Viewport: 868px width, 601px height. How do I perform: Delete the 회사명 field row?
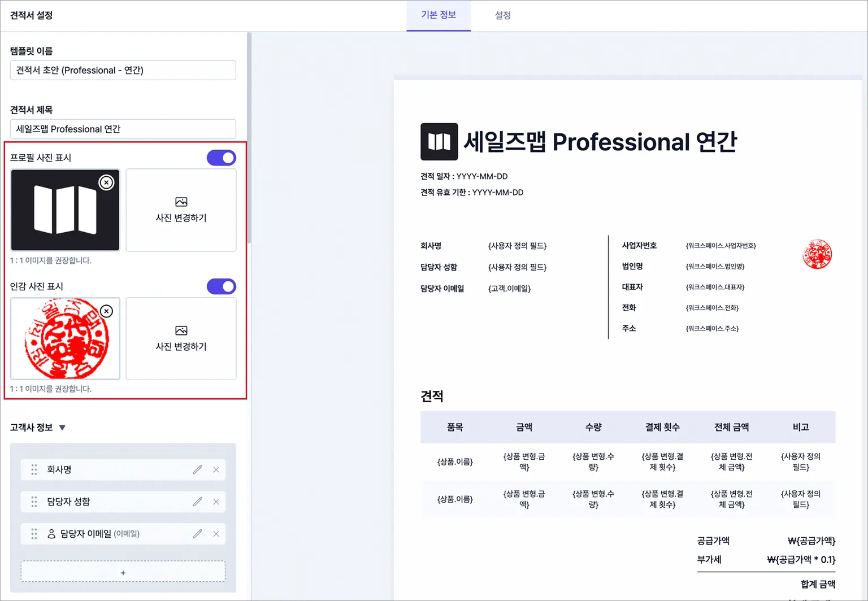click(x=216, y=469)
